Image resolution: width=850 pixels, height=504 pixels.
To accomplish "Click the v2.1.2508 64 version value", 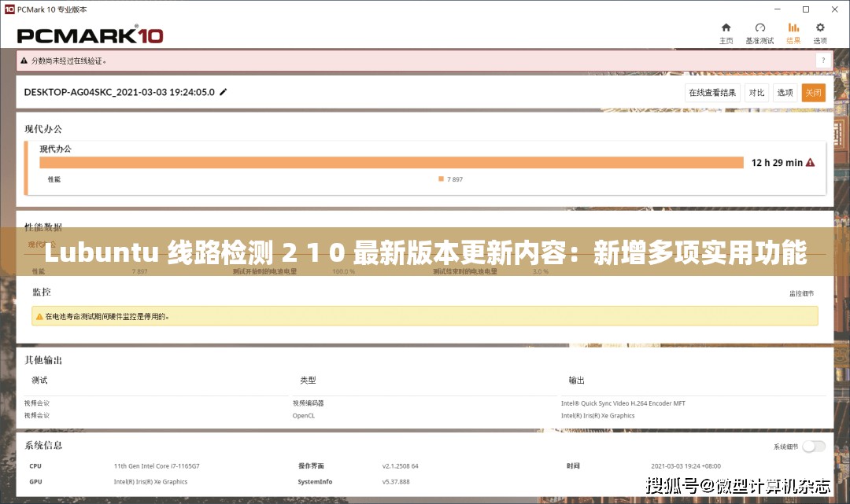I will tap(400, 466).
